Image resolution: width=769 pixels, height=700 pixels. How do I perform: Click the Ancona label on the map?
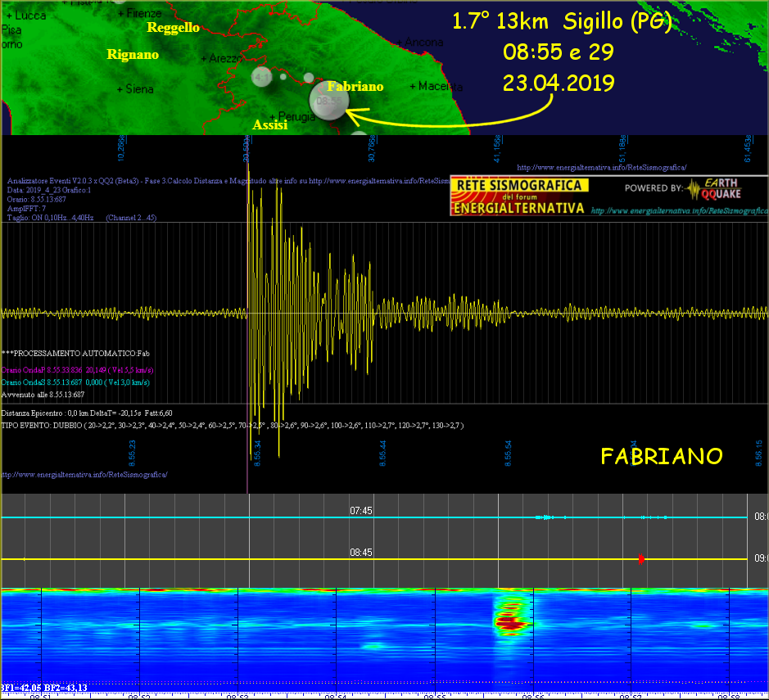420,43
